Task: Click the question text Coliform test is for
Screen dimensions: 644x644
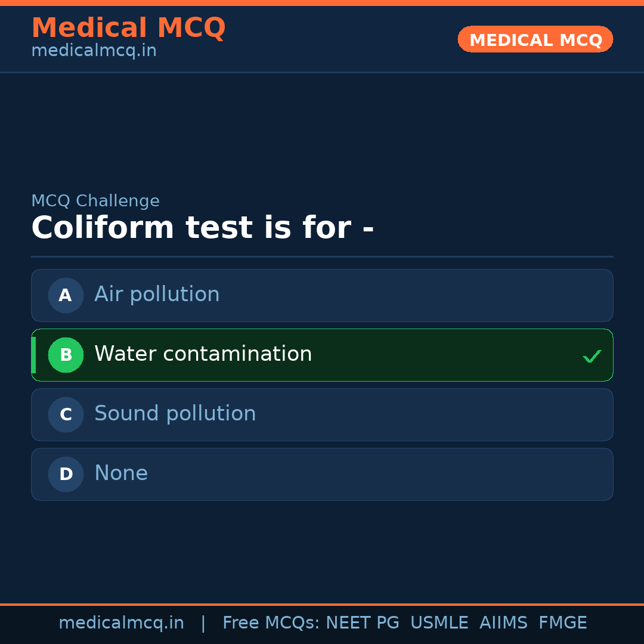Action: pos(202,228)
